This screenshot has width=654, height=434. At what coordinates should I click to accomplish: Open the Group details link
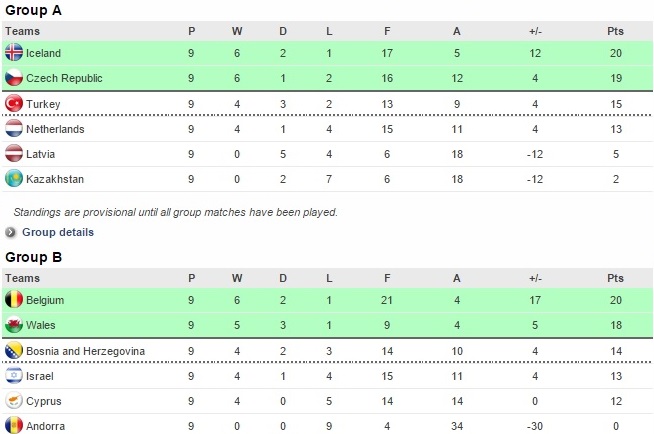click(x=58, y=232)
